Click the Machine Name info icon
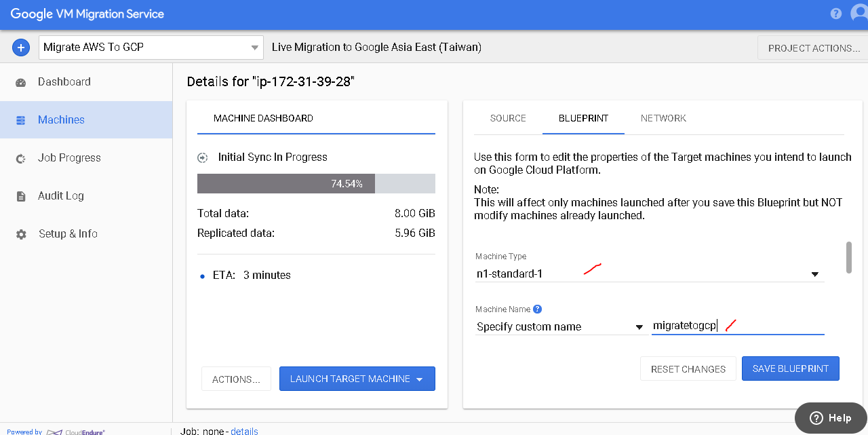The height and width of the screenshot is (435, 868). [537, 309]
